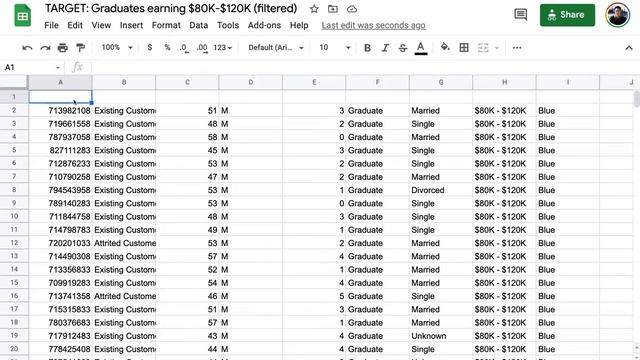
Task: Select cell containing 720201033
Action: click(60, 243)
